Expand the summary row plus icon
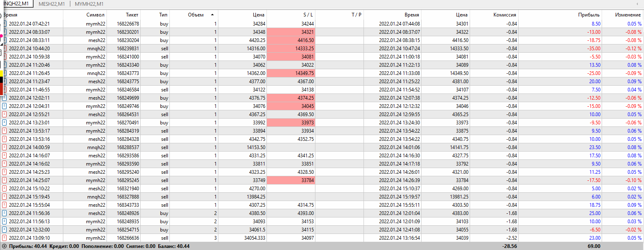The width and height of the screenshot is (644, 250). (4, 246)
